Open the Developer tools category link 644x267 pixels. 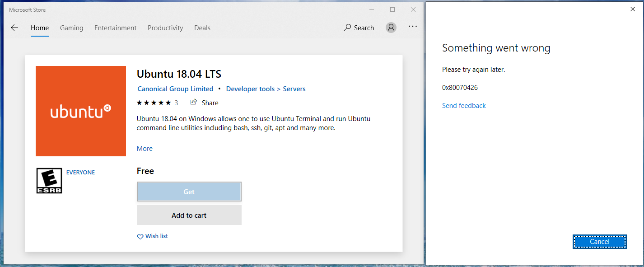click(250, 89)
